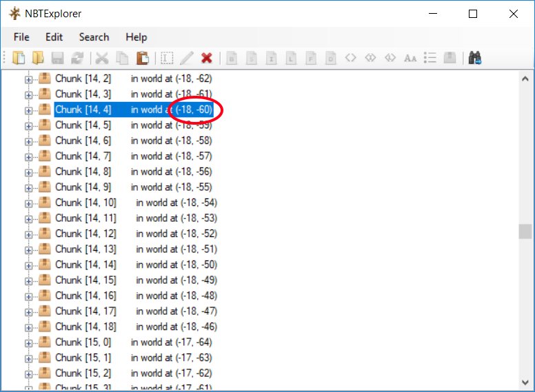Image resolution: width=535 pixels, height=392 pixels.
Task: Click the Add Int Tag icon
Action: [x=271, y=58]
